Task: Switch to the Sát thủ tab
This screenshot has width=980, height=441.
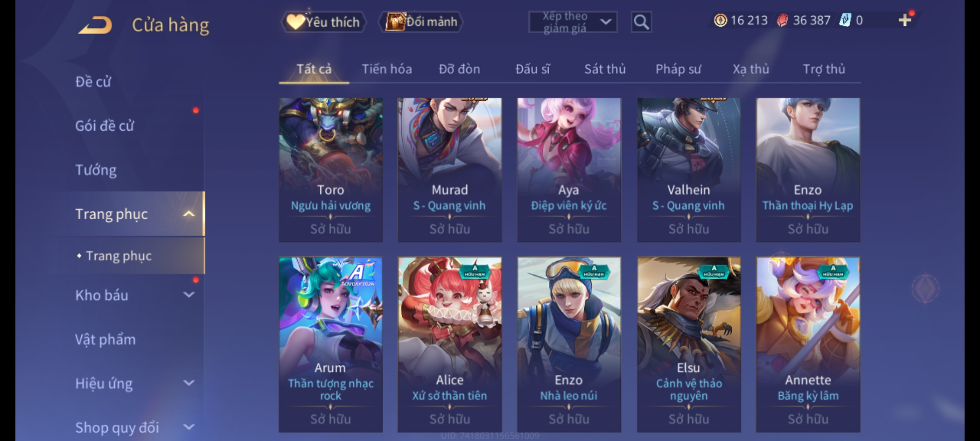Action: [x=605, y=69]
